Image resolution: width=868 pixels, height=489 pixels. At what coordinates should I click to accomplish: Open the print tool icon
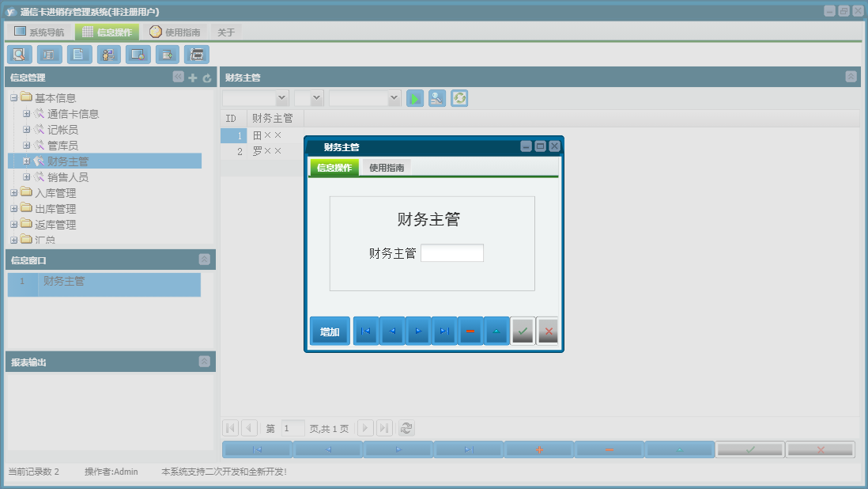196,54
